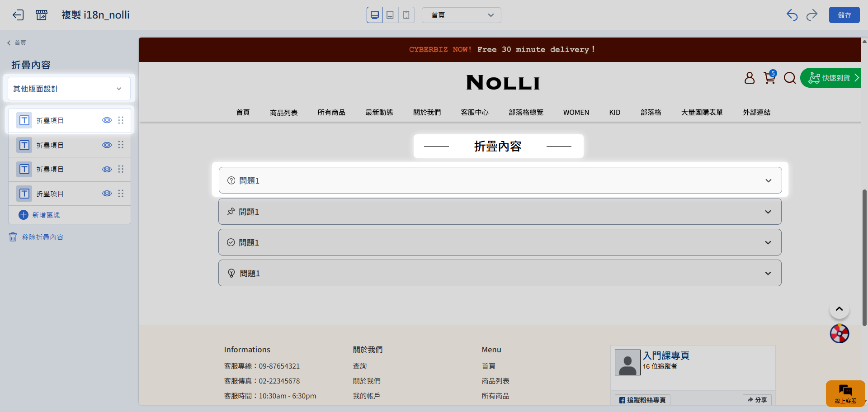
Task: Switch to desktop preview mode
Action: pyautogui.click(x=374, y=15)
